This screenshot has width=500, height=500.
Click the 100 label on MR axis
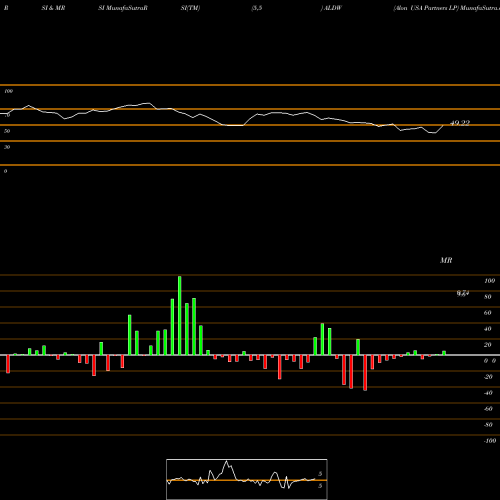(x=490, y=281)
